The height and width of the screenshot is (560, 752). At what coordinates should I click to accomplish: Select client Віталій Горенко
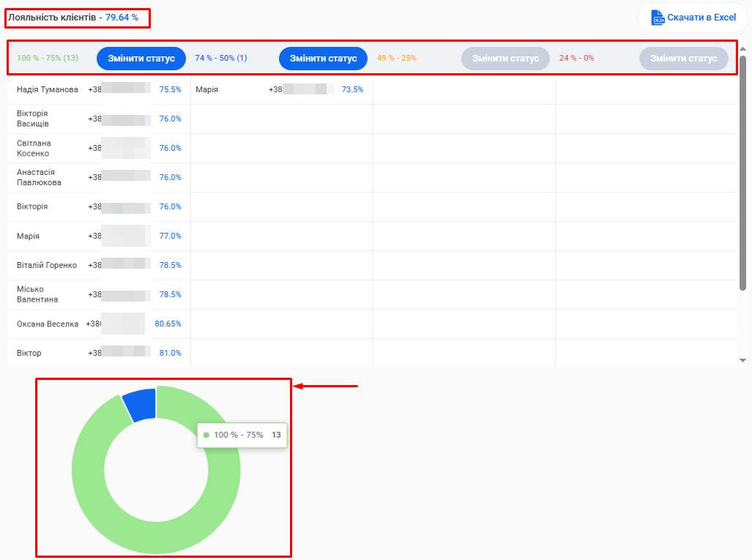(x=46, y=265)
